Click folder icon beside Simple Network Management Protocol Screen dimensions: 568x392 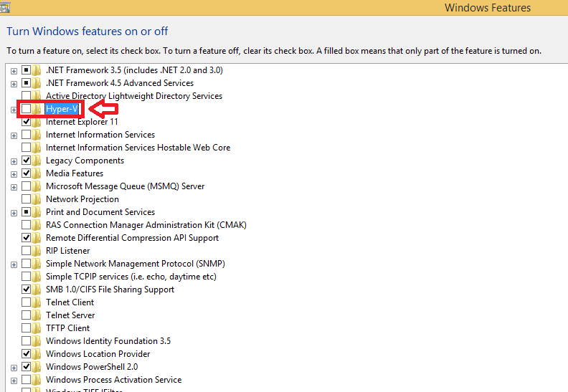37,264
